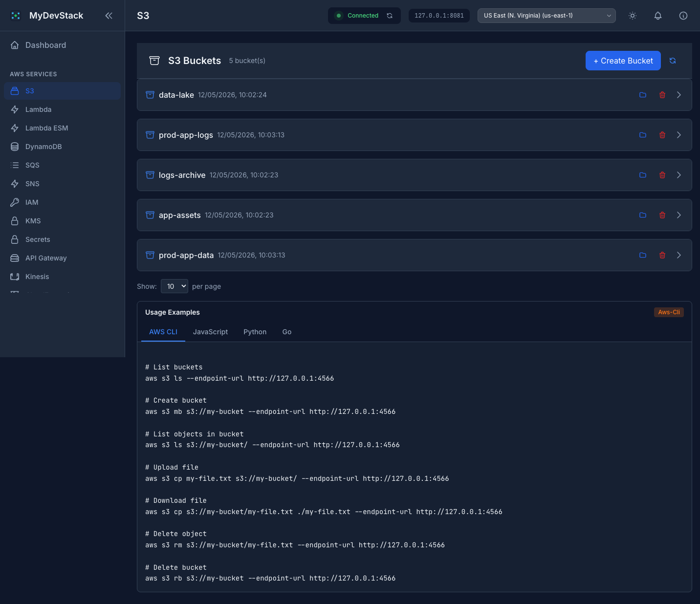Expand the app-assets bucket row
Viewport: 700px width, 604px height.
click(679, 215)
